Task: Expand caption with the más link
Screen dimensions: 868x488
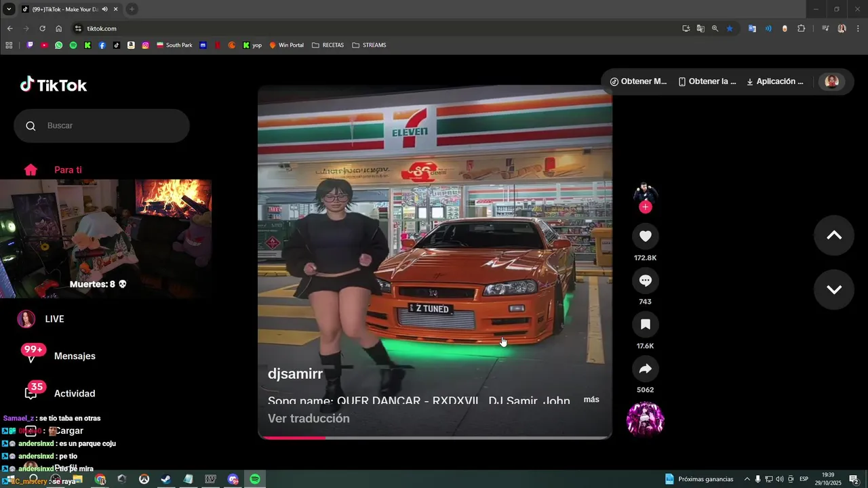Action: [x=591, y=400]
